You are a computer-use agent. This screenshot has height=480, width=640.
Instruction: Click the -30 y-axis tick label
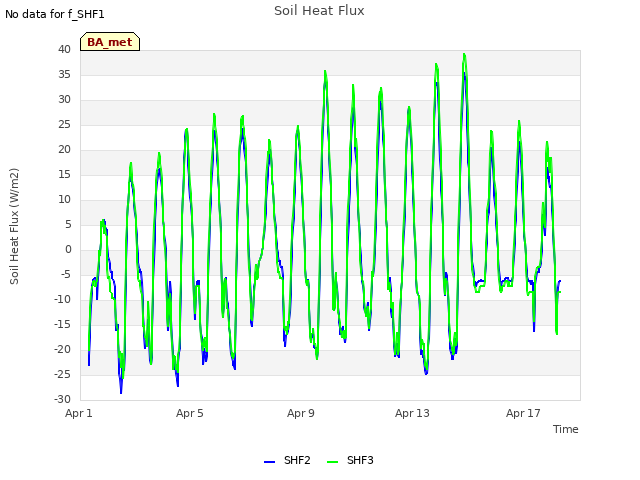[63, 399]
